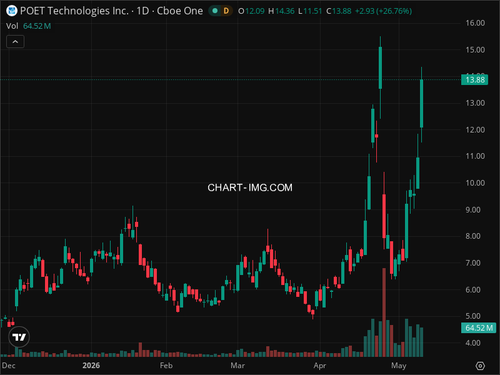500x375 pixels.
Task: Click the high value 14.36
Action: click(x=285, y=11)
